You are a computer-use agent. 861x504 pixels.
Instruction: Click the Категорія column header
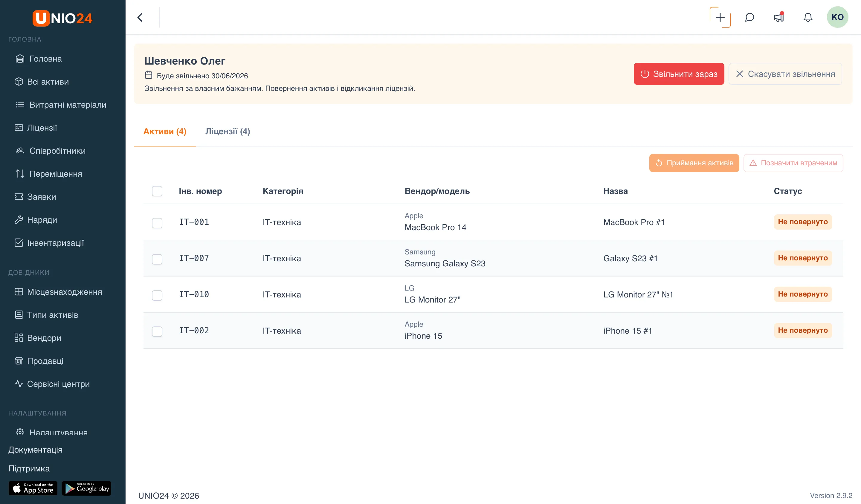[x=283, y=191]
